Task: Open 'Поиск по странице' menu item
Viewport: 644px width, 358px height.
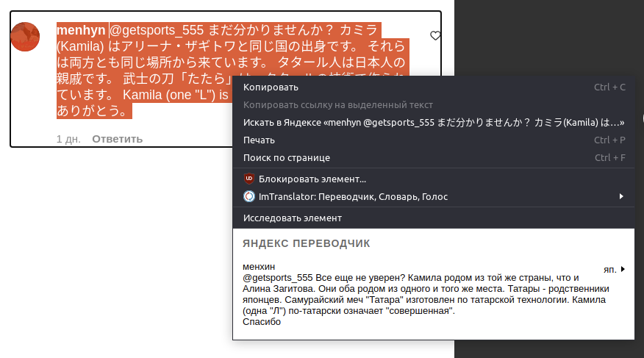Action: [286, 157]
